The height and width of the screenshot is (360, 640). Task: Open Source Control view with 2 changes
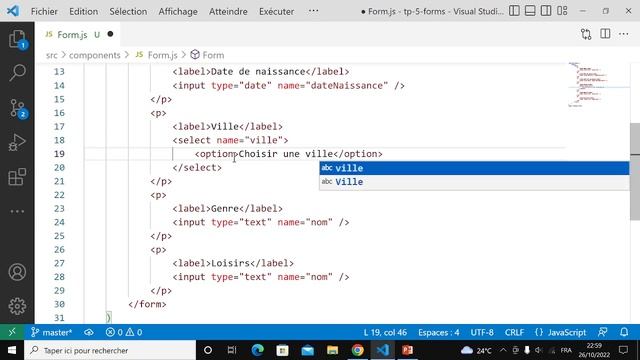click(x=17, y=109)
